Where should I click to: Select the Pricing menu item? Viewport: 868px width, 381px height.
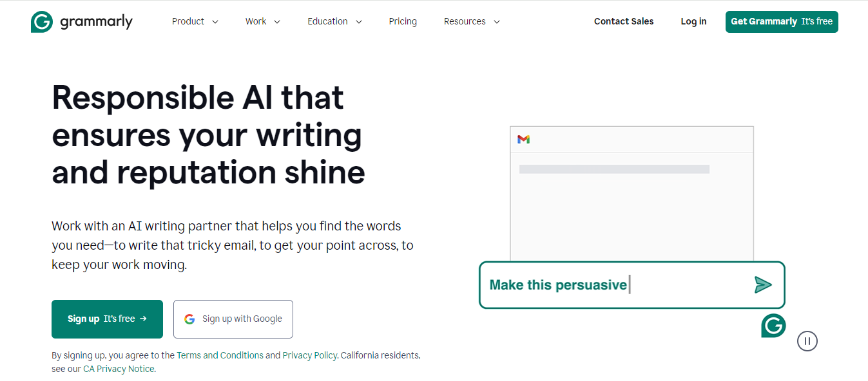(403, 21)
